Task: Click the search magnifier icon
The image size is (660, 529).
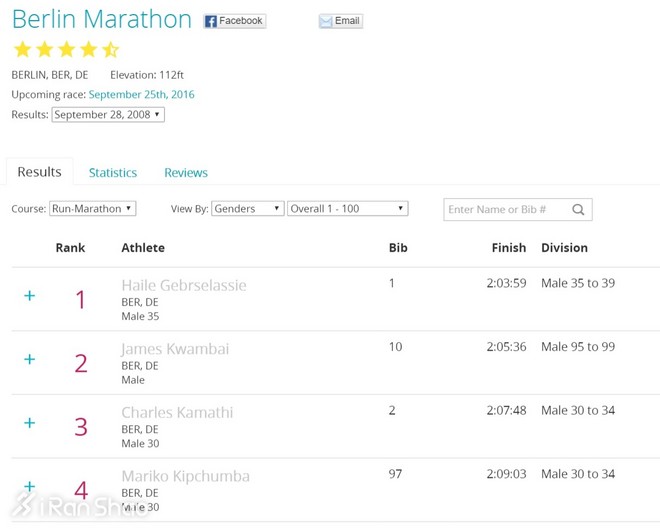Action: [x=578, y=210]
